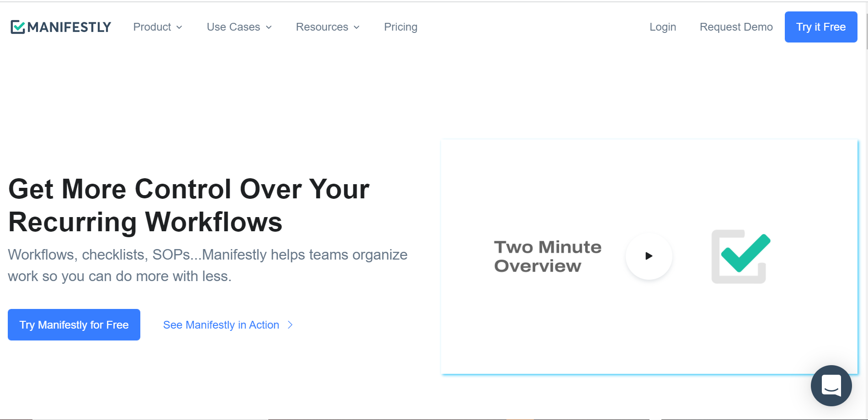Image resolution: width=868 pixels, height=420 pixels.
Task: Select Request Demo in the header
Action: 736,27
